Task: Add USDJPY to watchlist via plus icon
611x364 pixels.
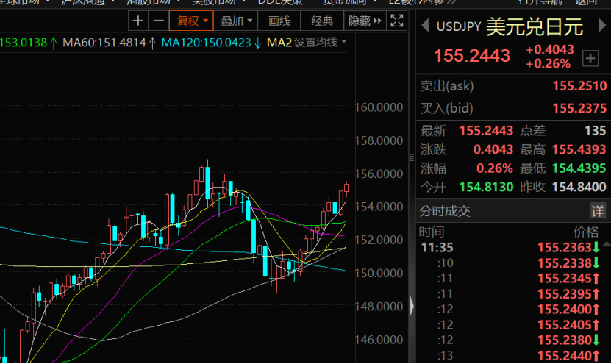Action: point(590,57)
